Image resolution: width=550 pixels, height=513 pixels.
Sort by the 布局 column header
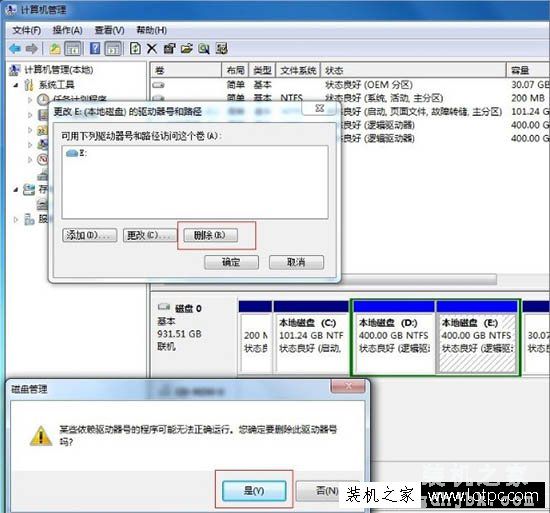point(235,70)
